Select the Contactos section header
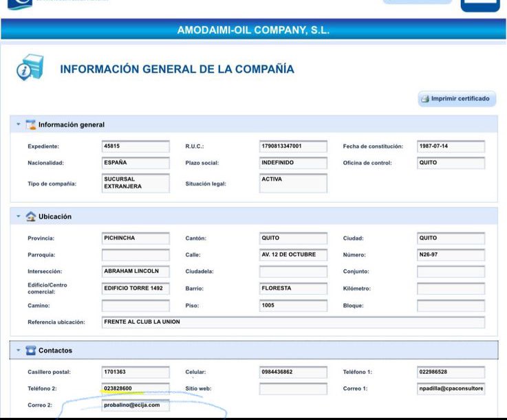 tap(254, 350)
